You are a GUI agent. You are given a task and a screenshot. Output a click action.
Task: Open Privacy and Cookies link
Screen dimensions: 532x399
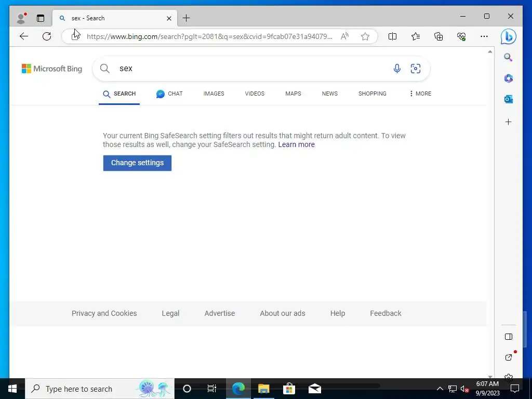pyautogui.click(x=104, y=313)
